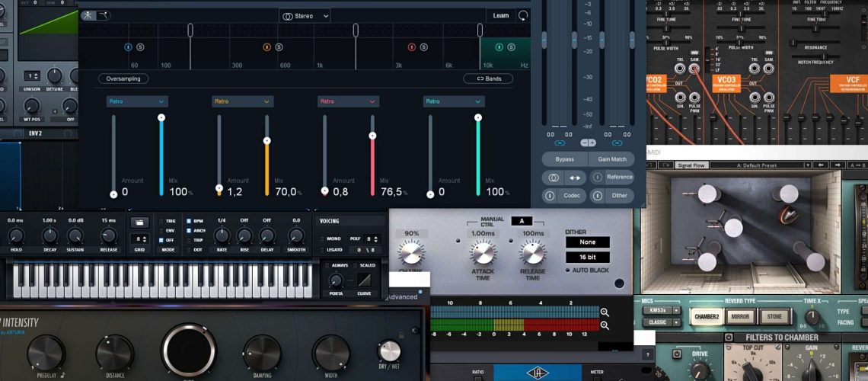Click the lower magnifier icon beside level meter

605,325
